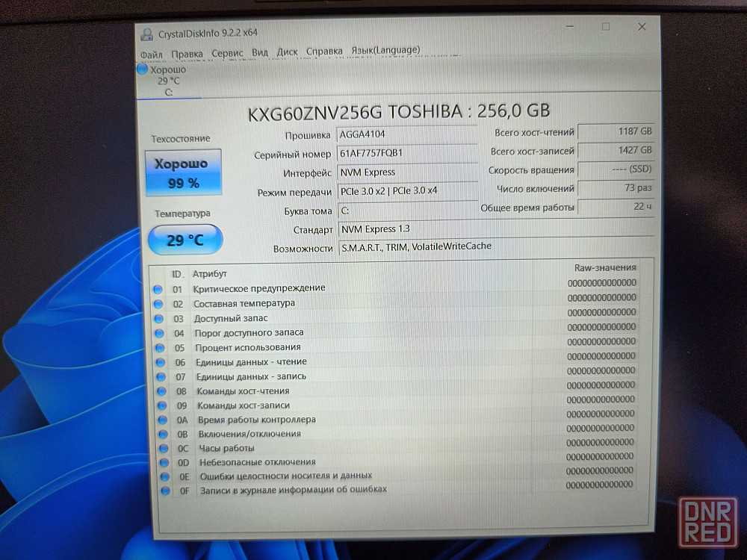
Task: Click the transfer mode field PCIe 3.0 x2
Action: point(408,191)
